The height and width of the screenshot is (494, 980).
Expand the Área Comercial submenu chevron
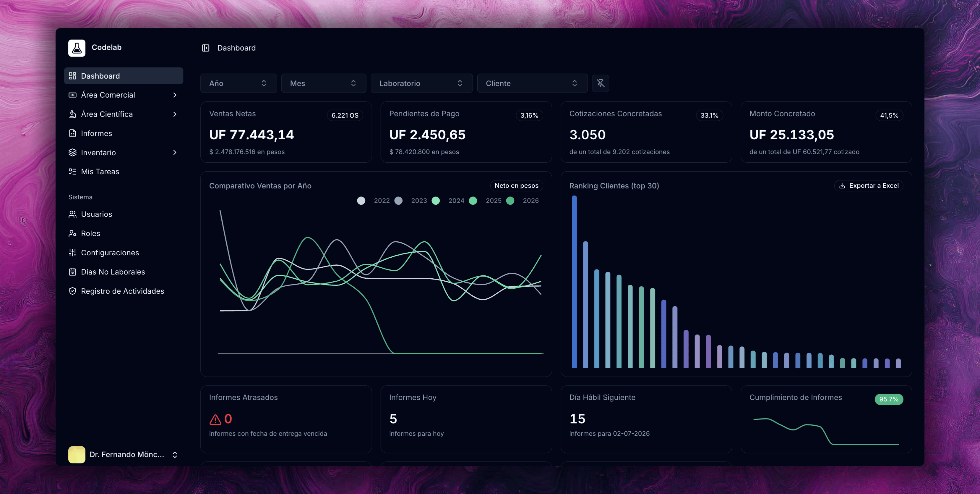point(175,95)
